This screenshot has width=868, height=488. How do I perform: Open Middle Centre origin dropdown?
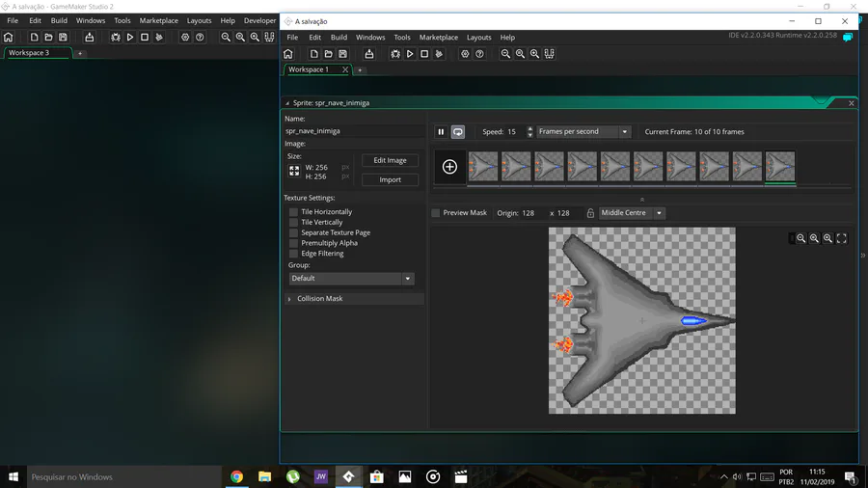pyautogui.click(x=632, y=213)
